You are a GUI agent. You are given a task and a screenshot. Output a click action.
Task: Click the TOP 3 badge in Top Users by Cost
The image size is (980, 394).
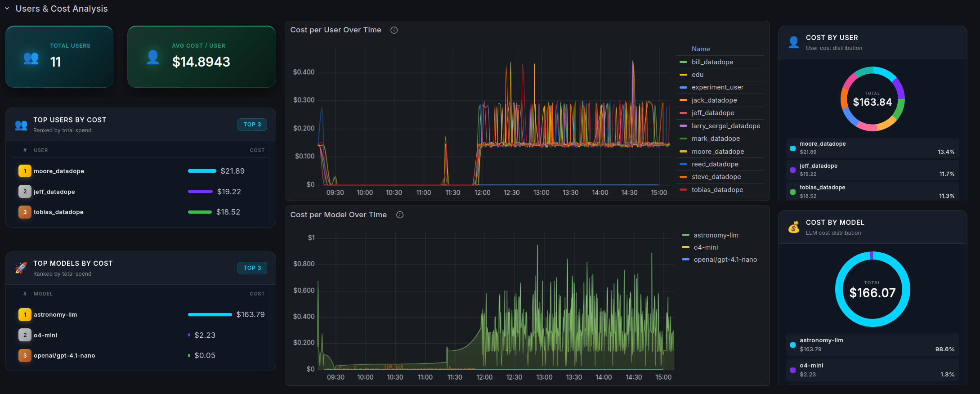(x=252, y=125)
